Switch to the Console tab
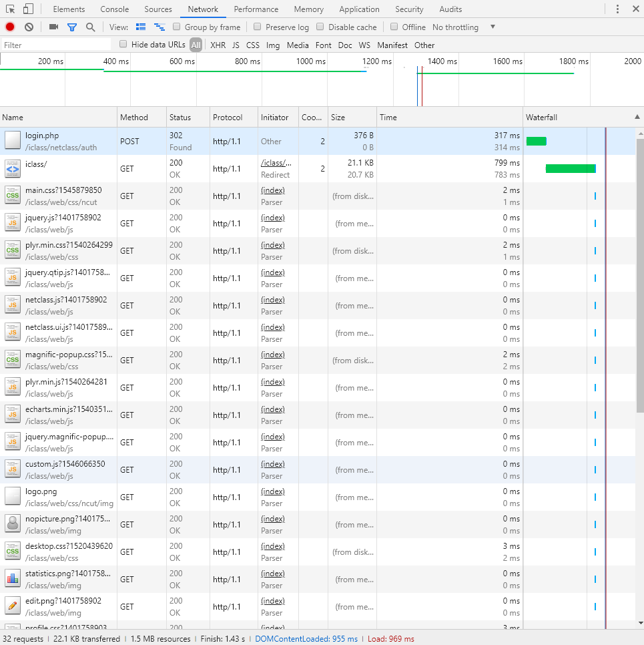Viewport: 644px width, 645px height. tap(115, 9)
